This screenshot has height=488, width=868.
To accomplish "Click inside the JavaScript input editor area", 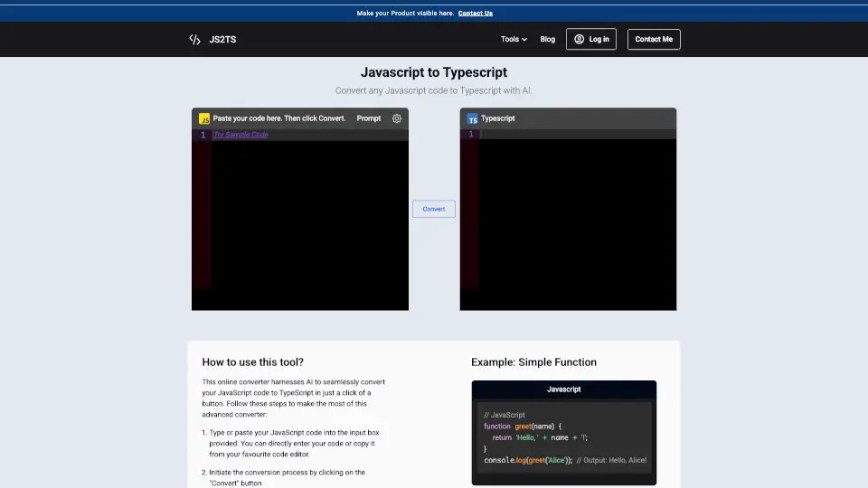I will 307,226.
